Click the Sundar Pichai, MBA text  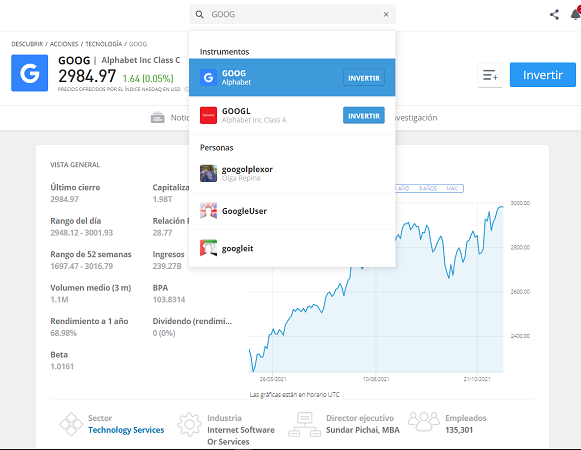pos(363,430)
